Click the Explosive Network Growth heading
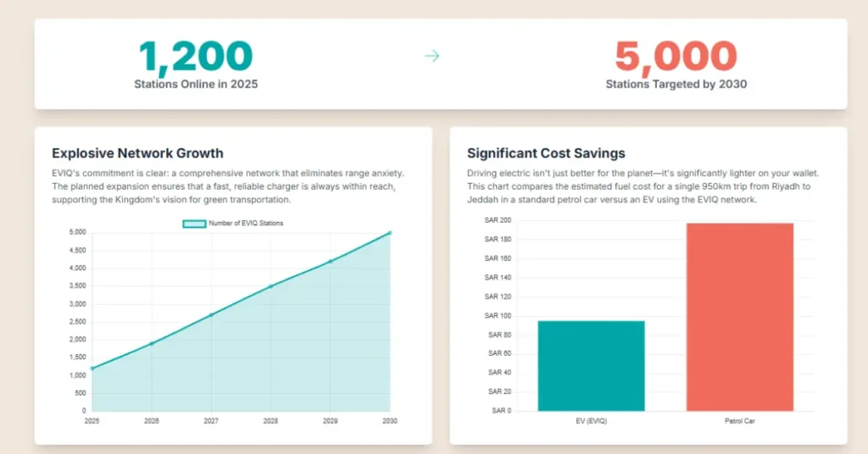The image size is (868, 454). 137,153
